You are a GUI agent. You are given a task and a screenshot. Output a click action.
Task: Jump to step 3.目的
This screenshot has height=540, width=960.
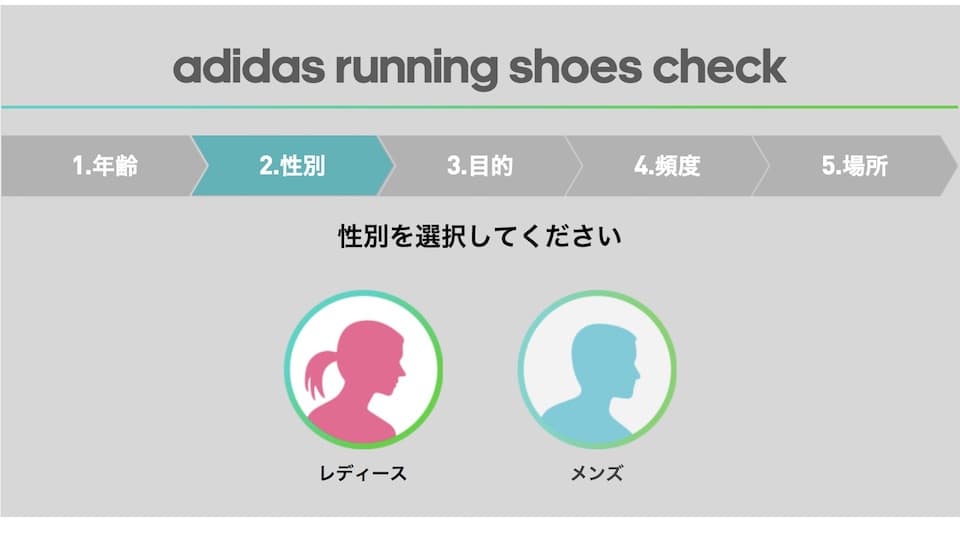click(x=479, y=166)
